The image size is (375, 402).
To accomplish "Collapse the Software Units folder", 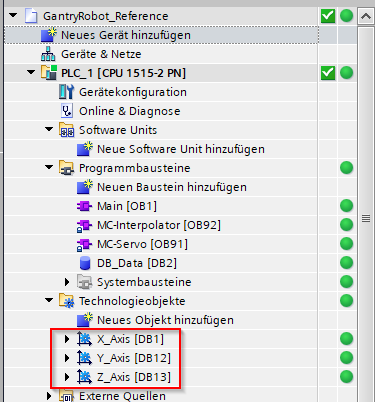I will pos(49,129).
